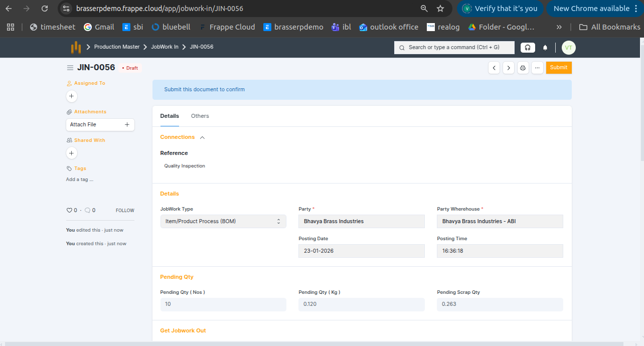Select the Details tab

170,116
